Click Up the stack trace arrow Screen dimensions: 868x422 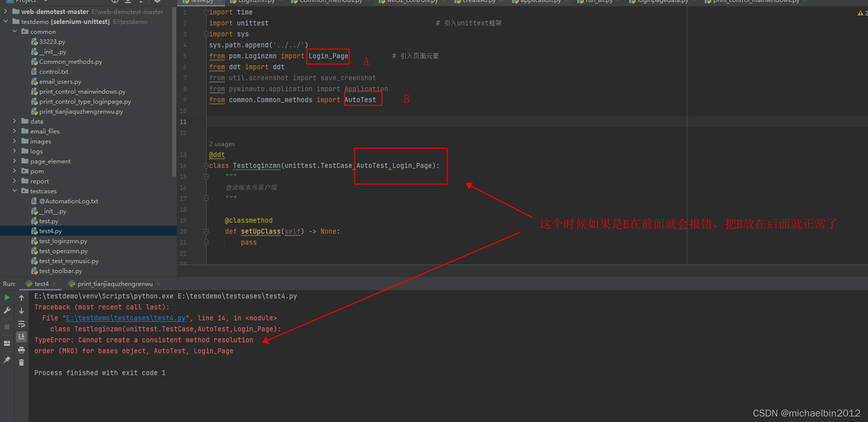(x=21, y=297)
